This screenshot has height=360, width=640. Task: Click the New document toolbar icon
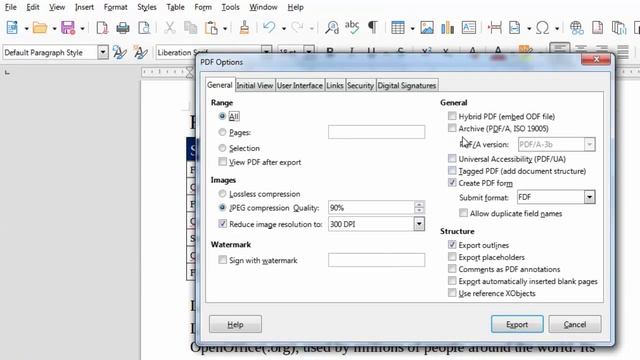(13, 28)
